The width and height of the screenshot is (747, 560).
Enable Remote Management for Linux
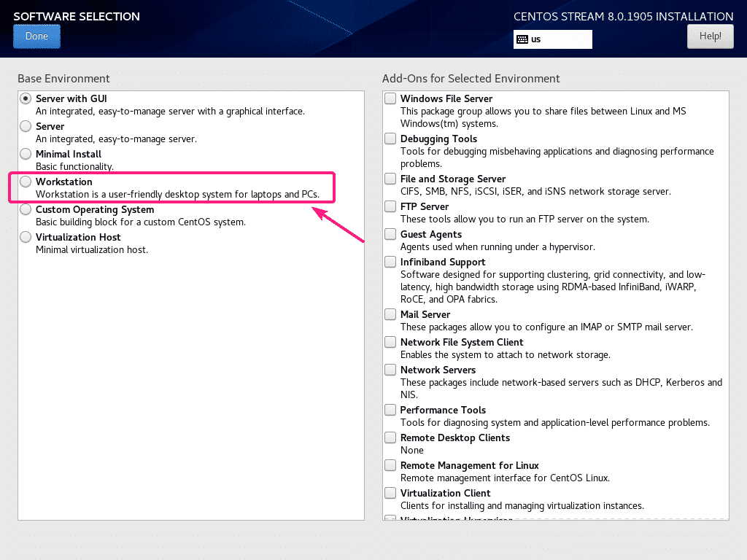point(390,464)
